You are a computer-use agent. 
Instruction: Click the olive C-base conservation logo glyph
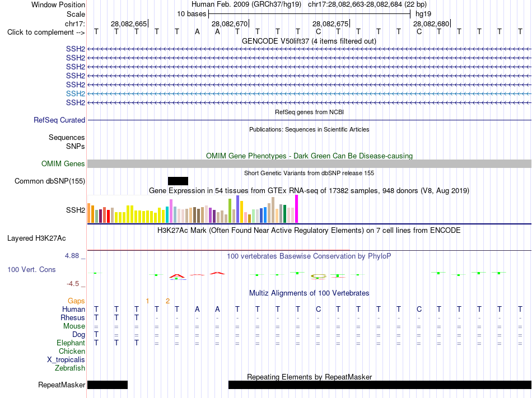[318, 277]
